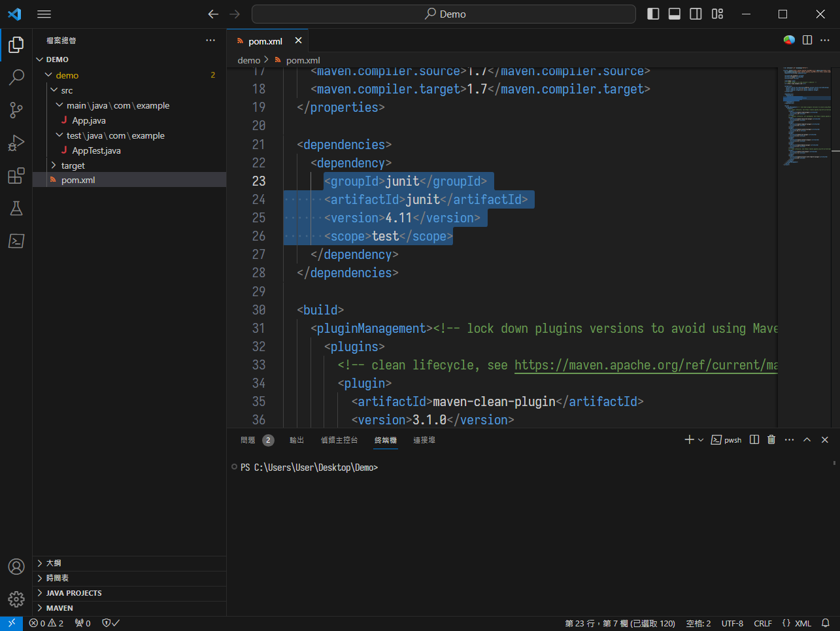This screenshot has height=631, width=840.
Task: Switch to the 輸出 panel tab
Action: click(x=297, y=440)
